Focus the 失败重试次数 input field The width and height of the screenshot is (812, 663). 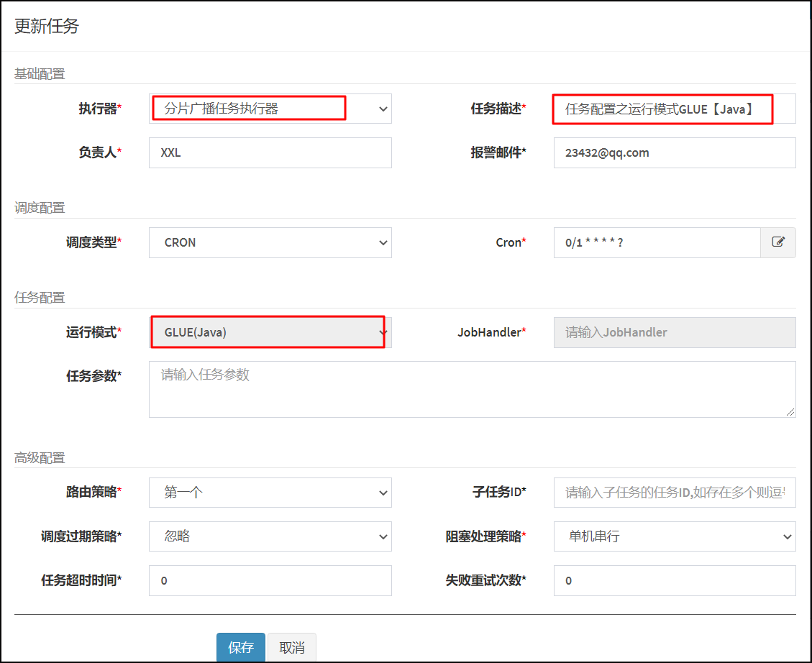point(675,580)
